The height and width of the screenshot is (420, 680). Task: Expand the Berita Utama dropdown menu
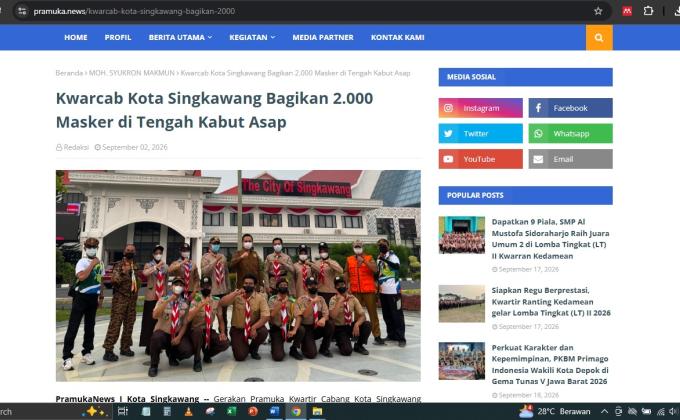point(180,38)
